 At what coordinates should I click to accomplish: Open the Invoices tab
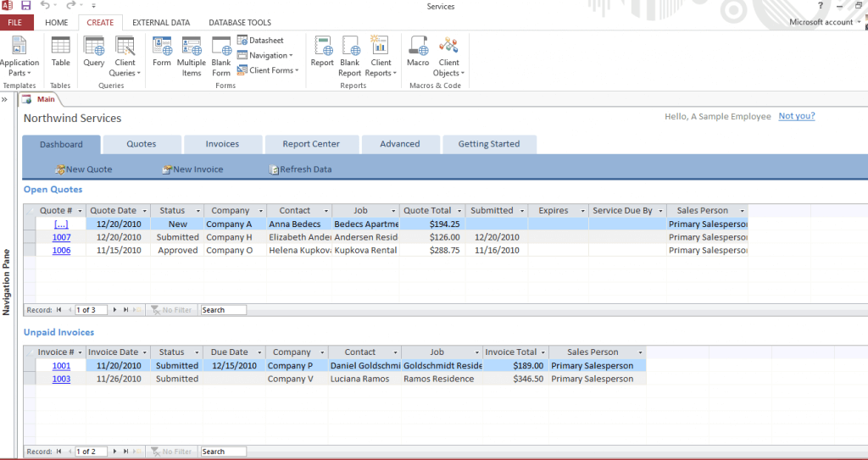pos(223,144)
